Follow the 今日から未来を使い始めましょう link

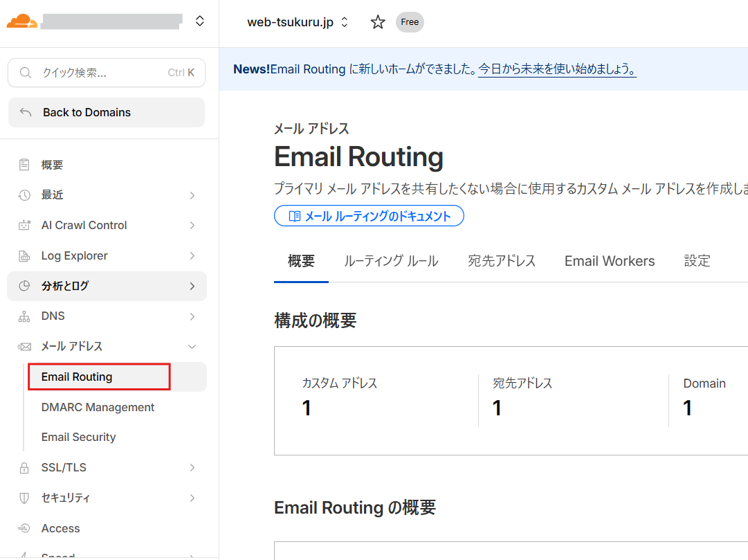click(x=557, y=69)
